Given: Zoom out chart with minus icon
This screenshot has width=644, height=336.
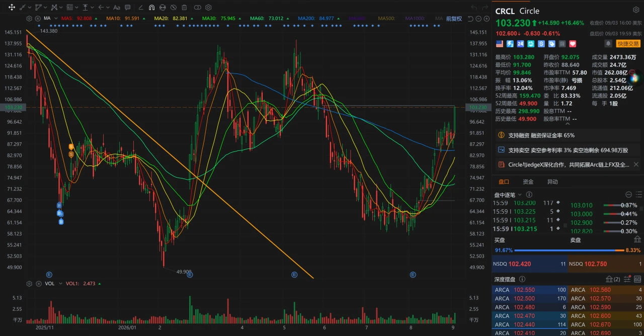Looking at the screenshot, I should click(478, 19).
